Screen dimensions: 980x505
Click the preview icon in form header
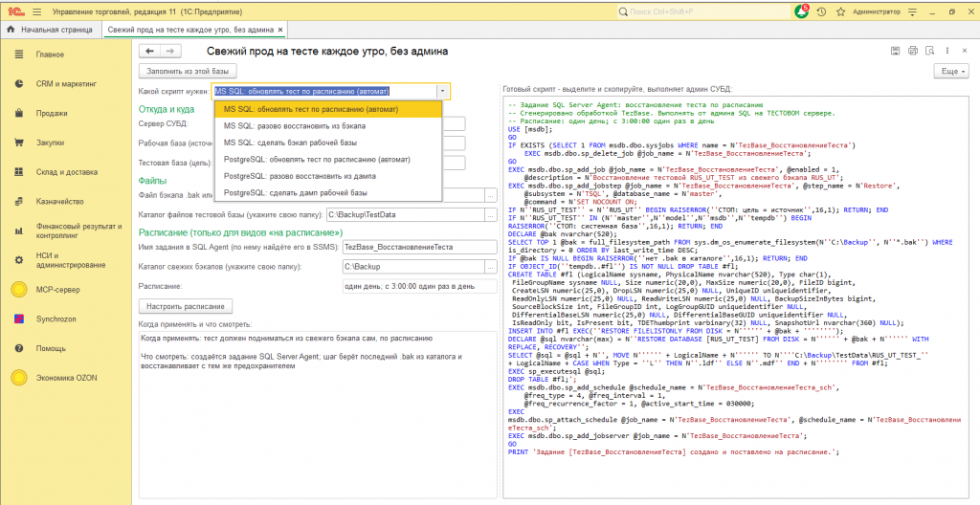point(930,52)
